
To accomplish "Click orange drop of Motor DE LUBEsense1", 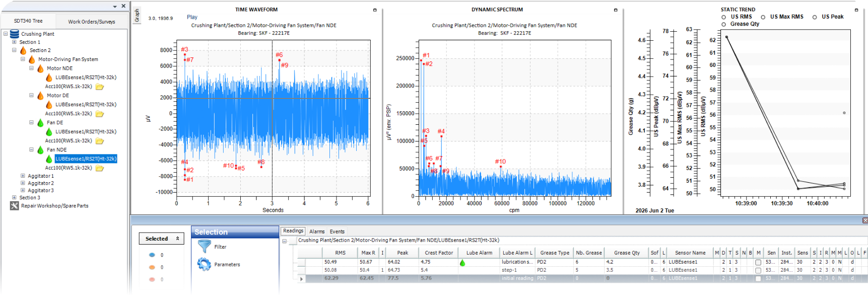I will 49,105.
